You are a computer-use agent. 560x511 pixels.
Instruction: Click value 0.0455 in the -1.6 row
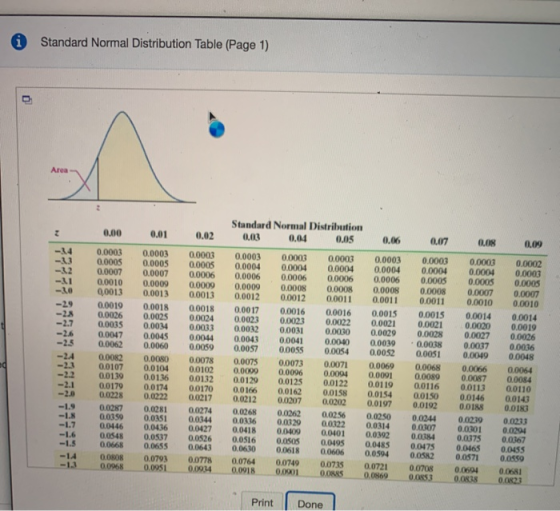pos(513,449)
